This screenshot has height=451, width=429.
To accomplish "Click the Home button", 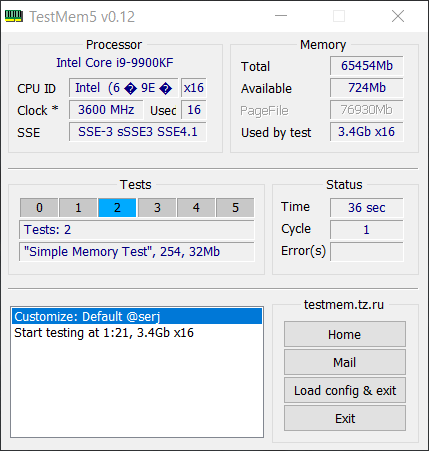I will click(345, 334).
